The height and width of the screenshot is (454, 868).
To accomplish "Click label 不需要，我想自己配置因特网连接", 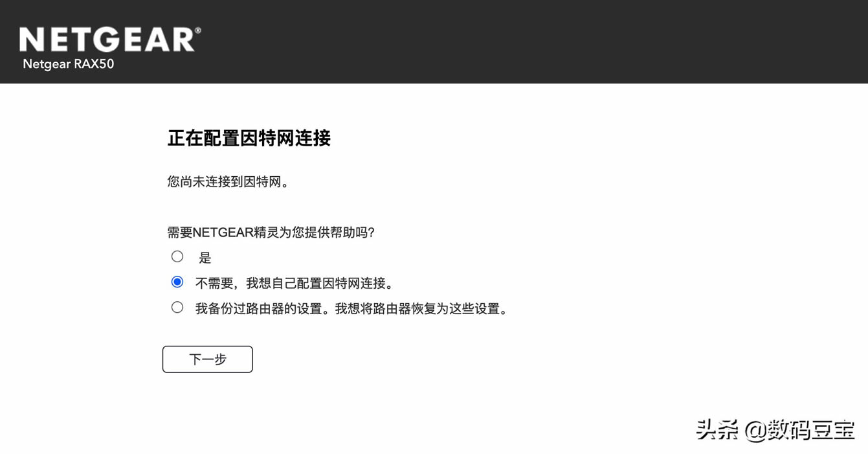I will [295, 284].
